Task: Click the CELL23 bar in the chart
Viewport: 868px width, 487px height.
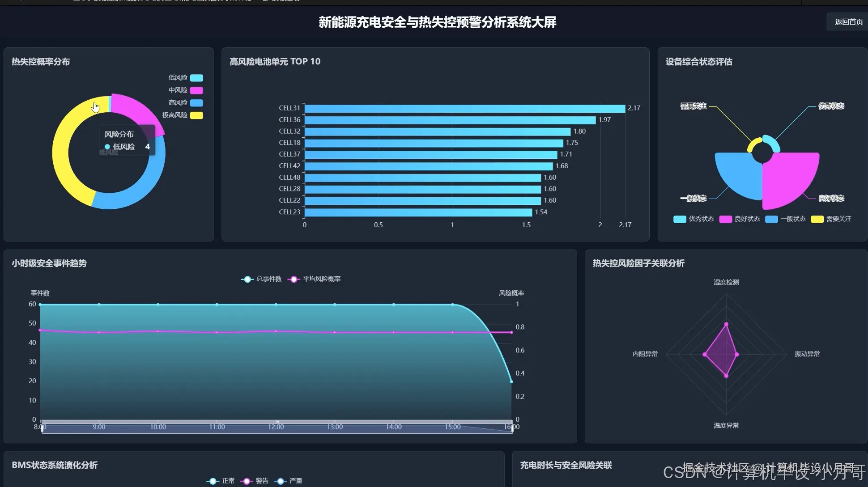Action: click(x=418, y=212)
